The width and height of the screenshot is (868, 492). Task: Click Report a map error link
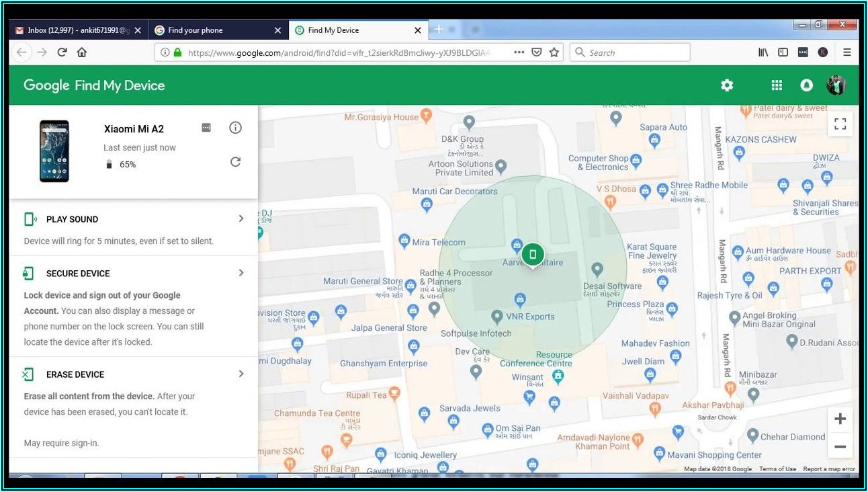[x=829, y=469]
